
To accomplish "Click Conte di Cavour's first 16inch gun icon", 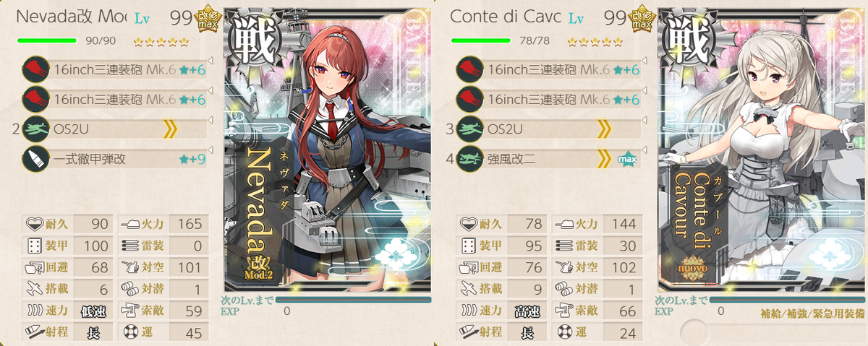I will click(469, 69).
